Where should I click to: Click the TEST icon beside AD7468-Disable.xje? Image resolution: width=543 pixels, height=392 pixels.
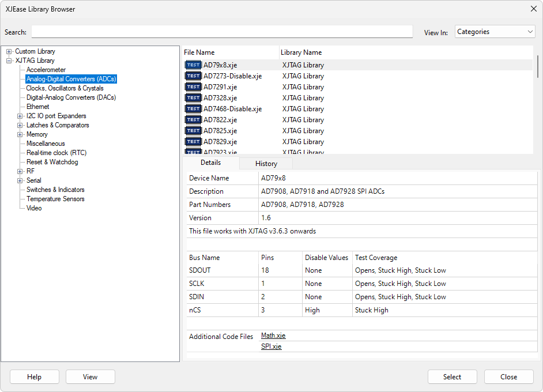coord(193,109)
